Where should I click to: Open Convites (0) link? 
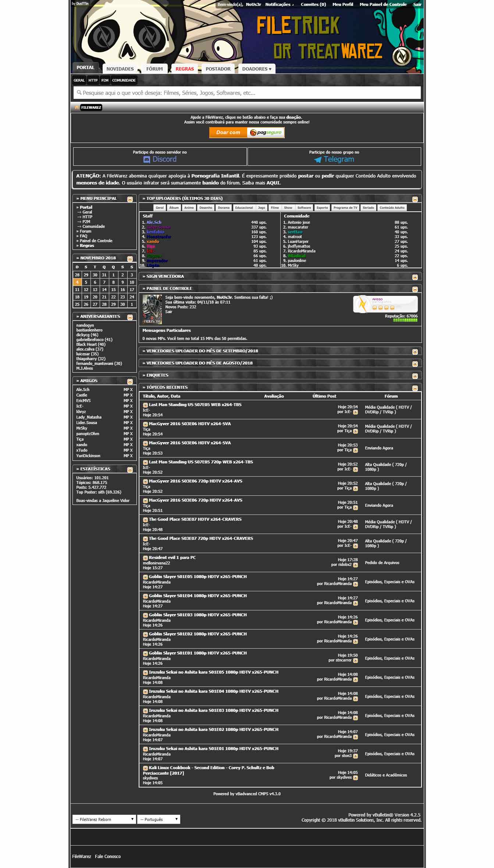pos(313,4)
